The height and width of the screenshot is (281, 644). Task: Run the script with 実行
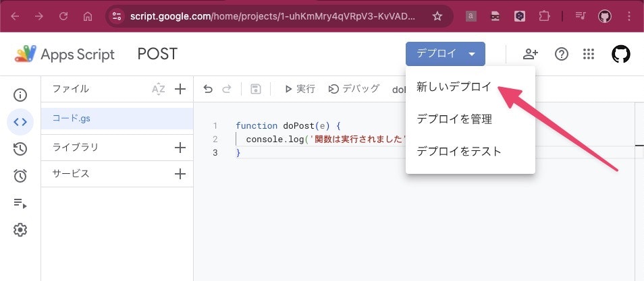pos(300,88)
